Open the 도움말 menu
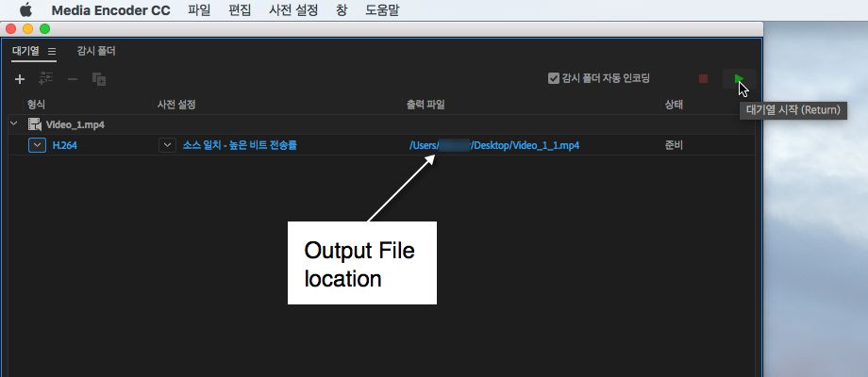Viewport: 868px width, 377px height. (x=382, y=10)
